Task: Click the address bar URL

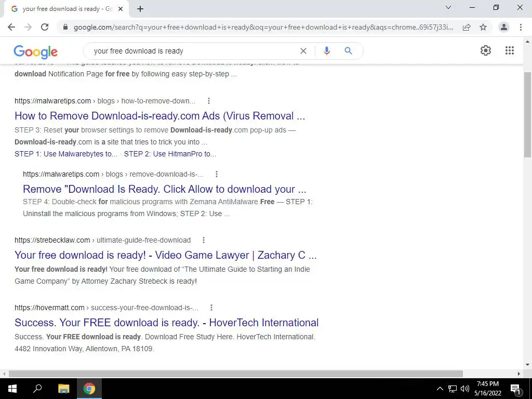Action: tap(263, 27)
